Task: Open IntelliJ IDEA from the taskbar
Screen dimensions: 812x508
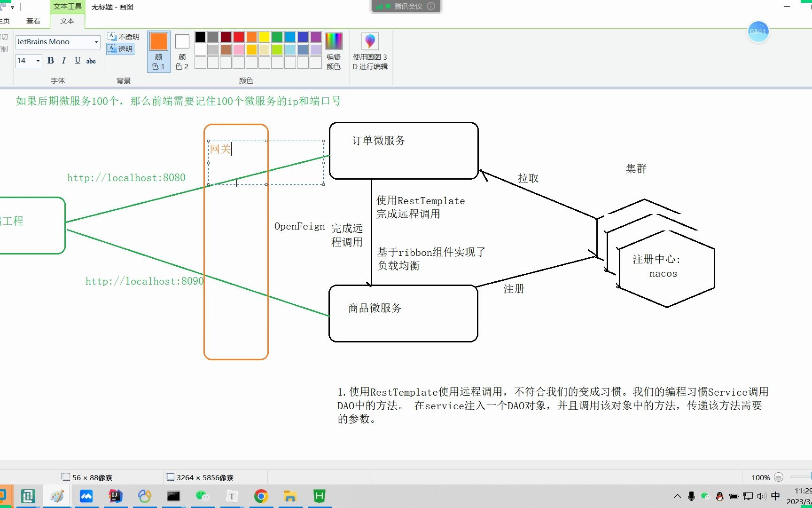Action: point(115,496)
